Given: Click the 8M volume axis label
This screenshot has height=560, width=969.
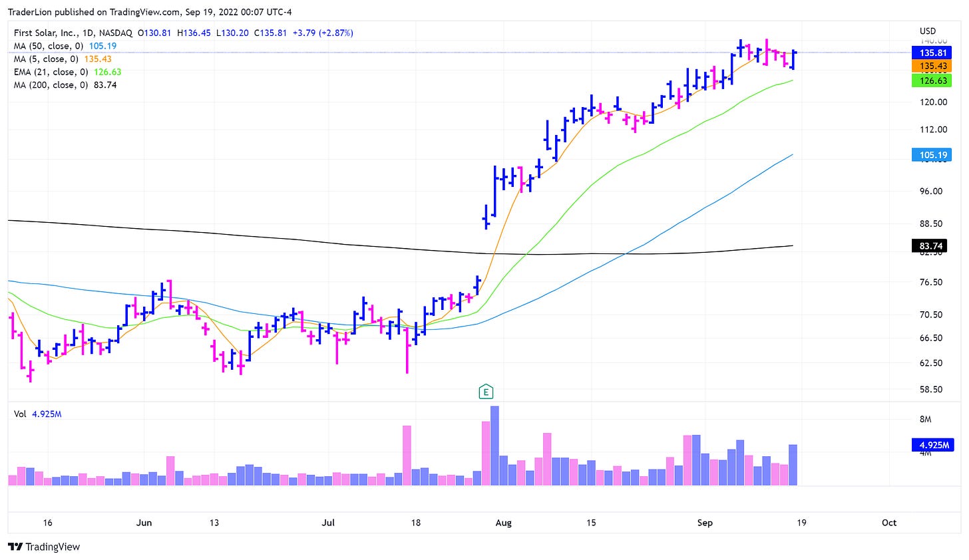Looking at the screenshot, I should click(925, 420).
